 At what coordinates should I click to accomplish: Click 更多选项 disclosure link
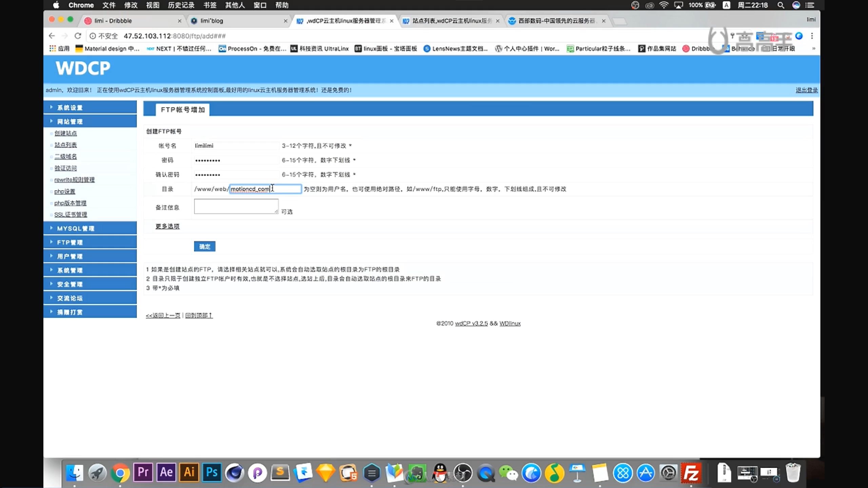point(167,226)
